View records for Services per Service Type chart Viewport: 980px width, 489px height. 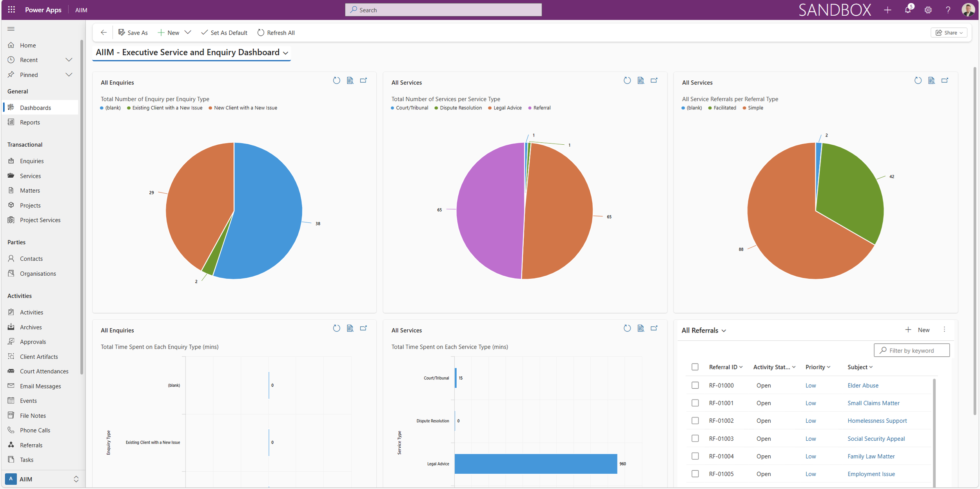coord(641,80)
